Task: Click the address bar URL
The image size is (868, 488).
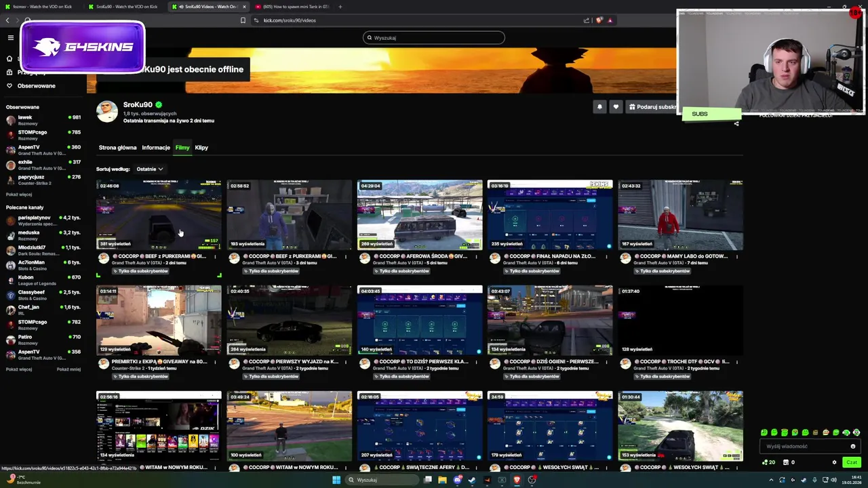Action: tap(290, 20)
